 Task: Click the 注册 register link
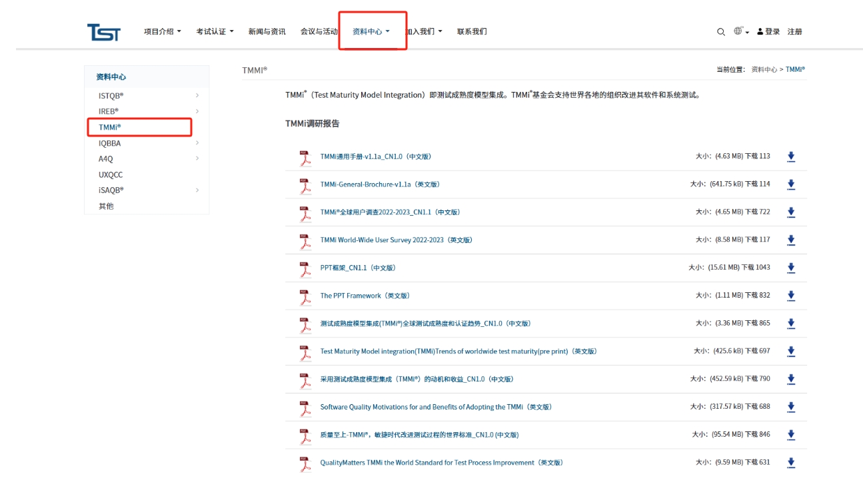(795, 31)
